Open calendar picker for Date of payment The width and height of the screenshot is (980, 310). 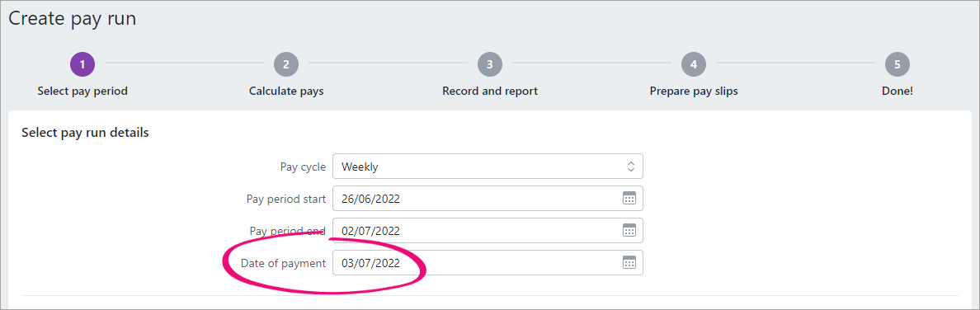tap(629, 262)
